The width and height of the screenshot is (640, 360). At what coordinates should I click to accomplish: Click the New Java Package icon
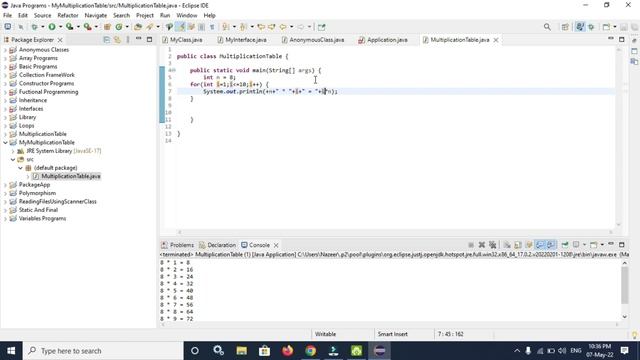click(107, 27)
